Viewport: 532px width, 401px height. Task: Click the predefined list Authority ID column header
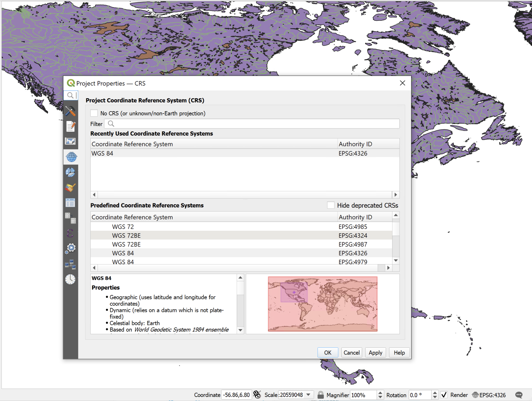(365, 217)
